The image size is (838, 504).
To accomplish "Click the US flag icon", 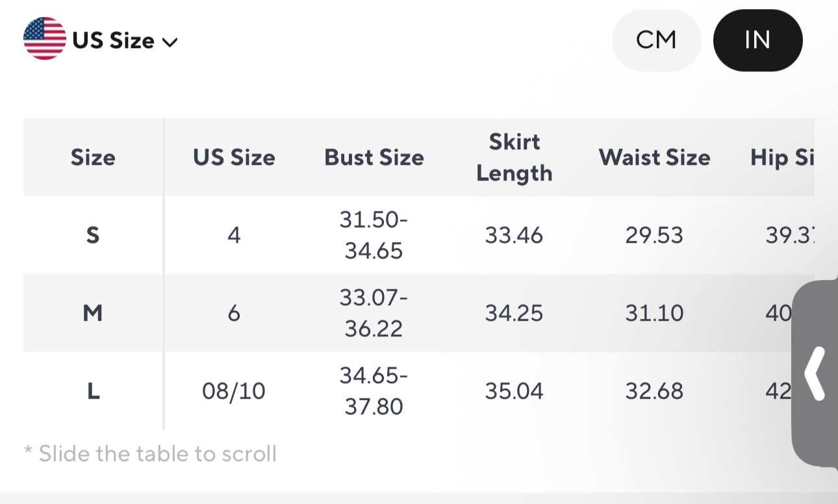I will [x=44, y=39].
